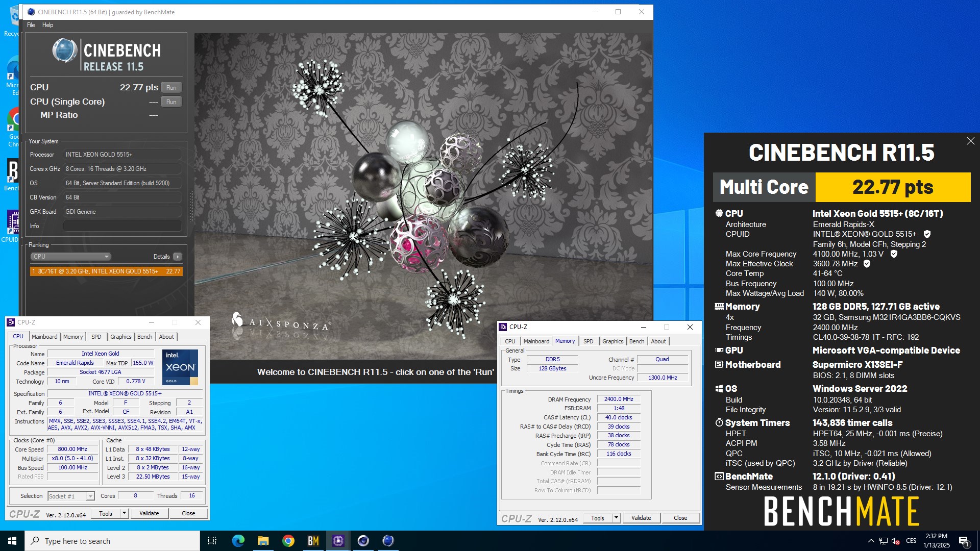Screen dimensions: 980x551
Task: Open SPD tab in left CPU-Z
Action: pyautogui.click(x=96, y=337)
